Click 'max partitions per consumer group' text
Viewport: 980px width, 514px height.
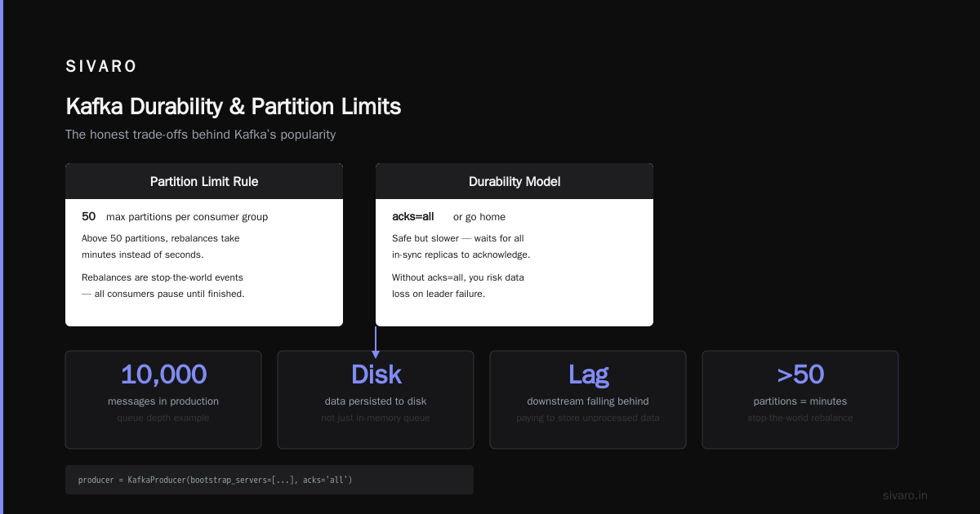pos(187,217)
